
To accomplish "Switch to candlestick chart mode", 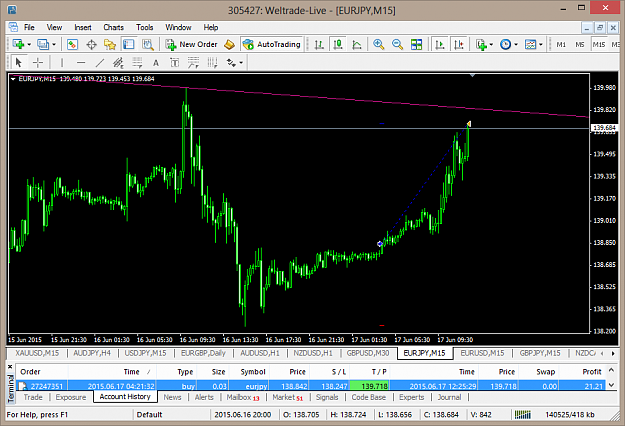I will (x=338, y=44).
